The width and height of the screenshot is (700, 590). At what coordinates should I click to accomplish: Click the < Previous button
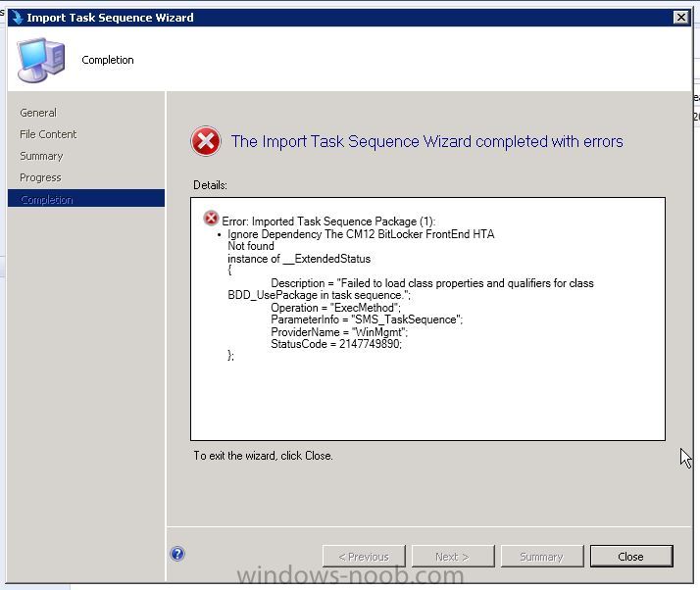point(364,557)
